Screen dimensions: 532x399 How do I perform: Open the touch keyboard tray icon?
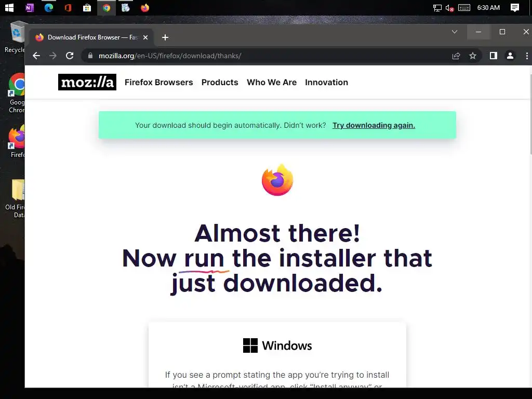[464, 7]
